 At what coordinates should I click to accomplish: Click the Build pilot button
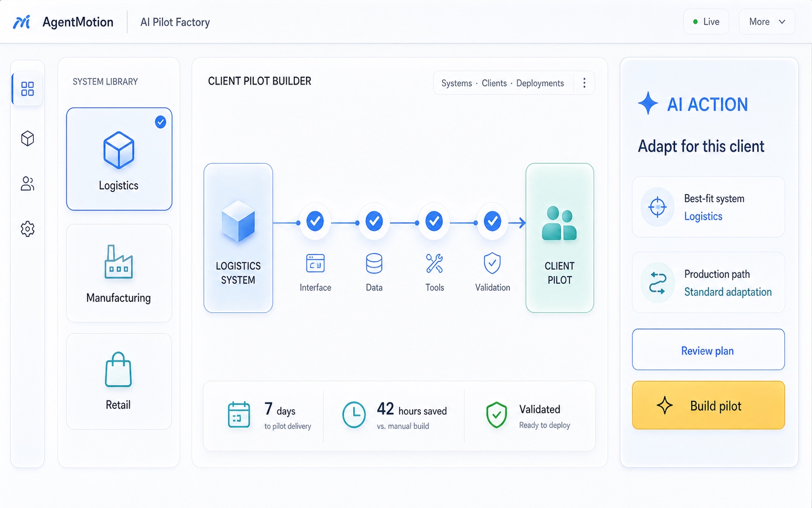(708, 405)
